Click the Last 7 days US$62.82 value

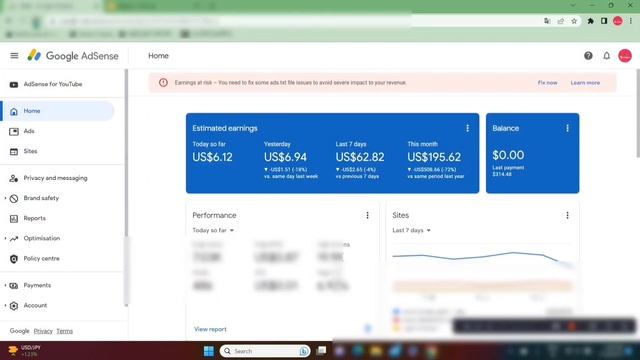(x=360, y=157)
